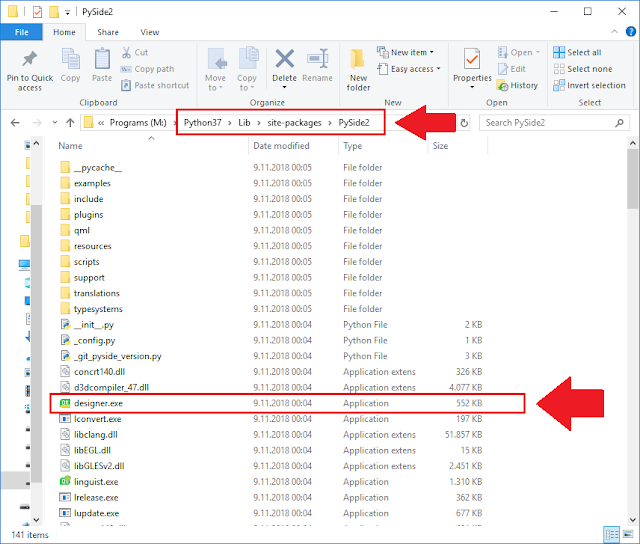
Task: Click Programs (M:) breadcrumb
Action: [138, 122]
